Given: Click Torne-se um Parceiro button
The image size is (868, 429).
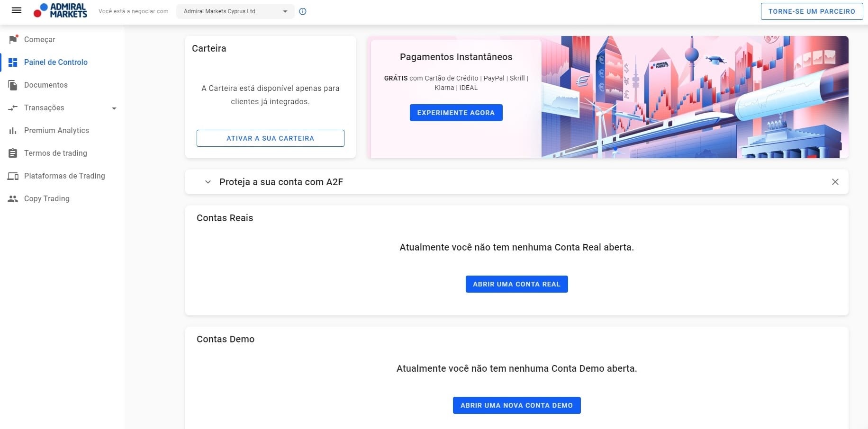Looking at the screenshot, I should click(812, 11).
